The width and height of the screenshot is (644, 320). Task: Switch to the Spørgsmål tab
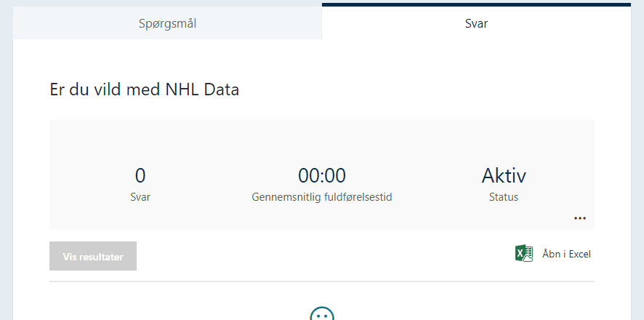click(167, 23)
